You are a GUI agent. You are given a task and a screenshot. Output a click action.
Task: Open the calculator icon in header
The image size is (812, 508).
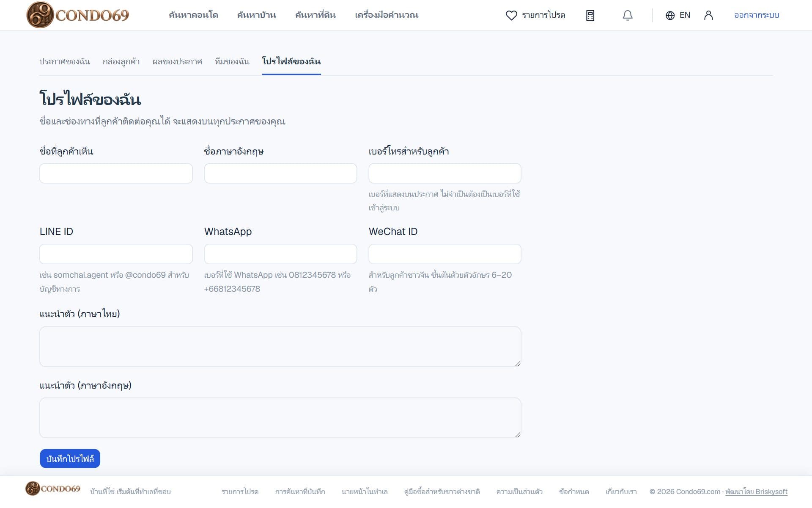[x=590, y=15]
